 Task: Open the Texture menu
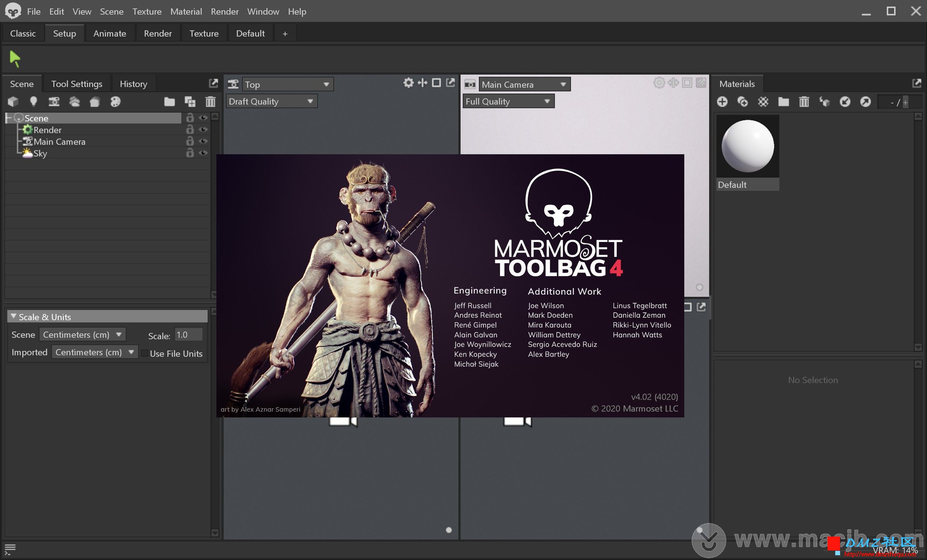(147, 12)
